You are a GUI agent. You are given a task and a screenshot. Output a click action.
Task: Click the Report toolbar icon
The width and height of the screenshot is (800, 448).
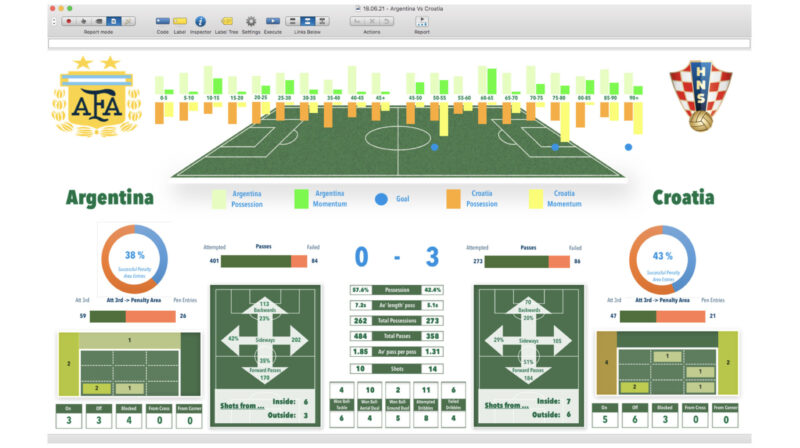point(421,21)
